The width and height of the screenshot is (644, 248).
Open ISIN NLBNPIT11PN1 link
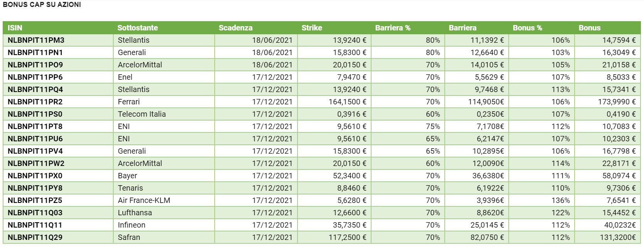click(35, 52)
